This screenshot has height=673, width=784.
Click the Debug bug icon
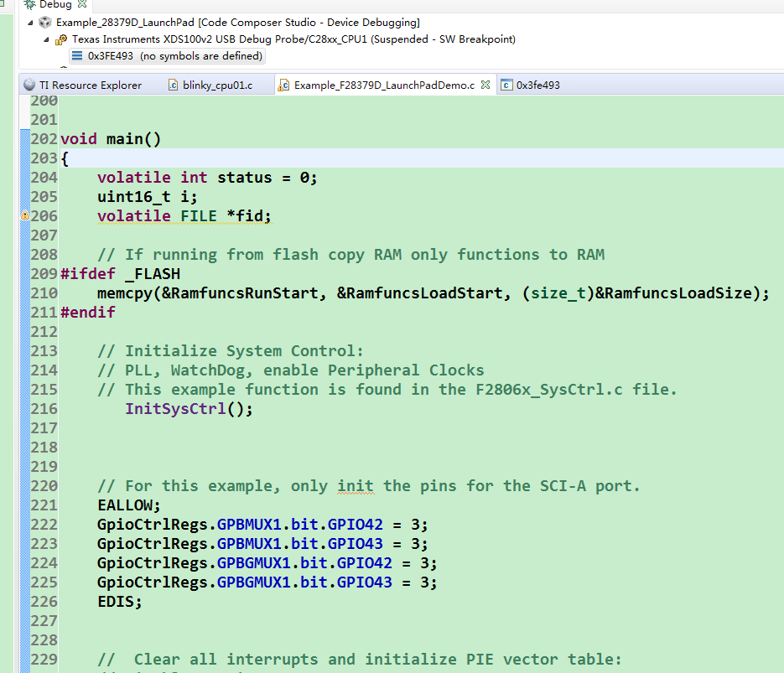pos(29,4)
